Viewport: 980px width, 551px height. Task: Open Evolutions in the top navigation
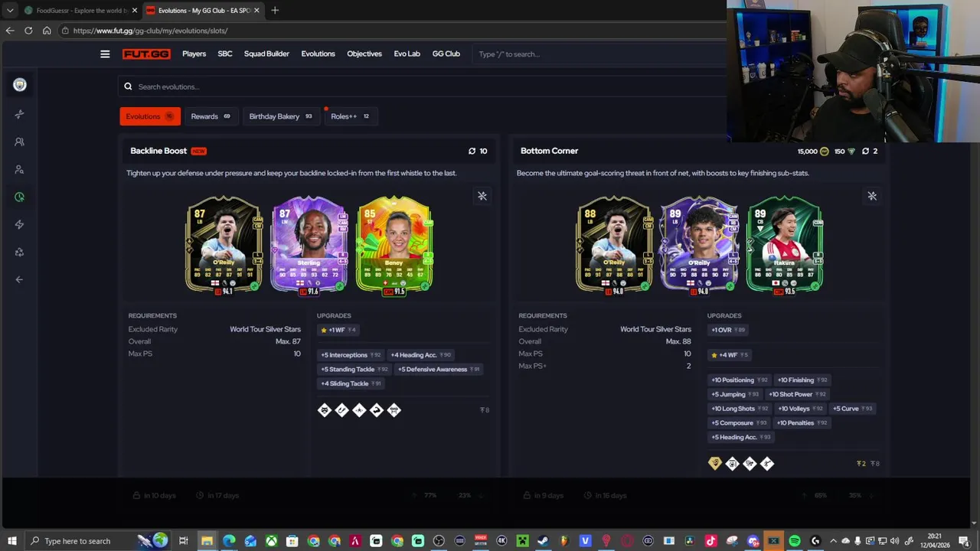point(318,54)
